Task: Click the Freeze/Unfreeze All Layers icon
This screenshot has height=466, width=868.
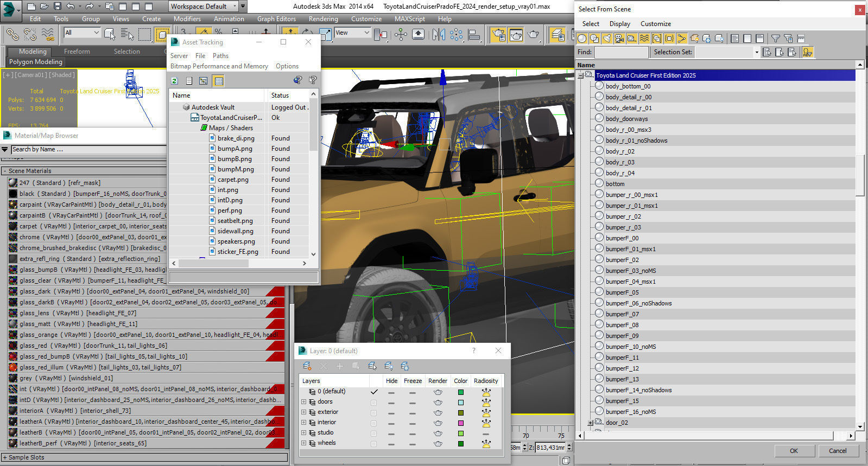Action: pyautogui.click(x=405, y=366)
